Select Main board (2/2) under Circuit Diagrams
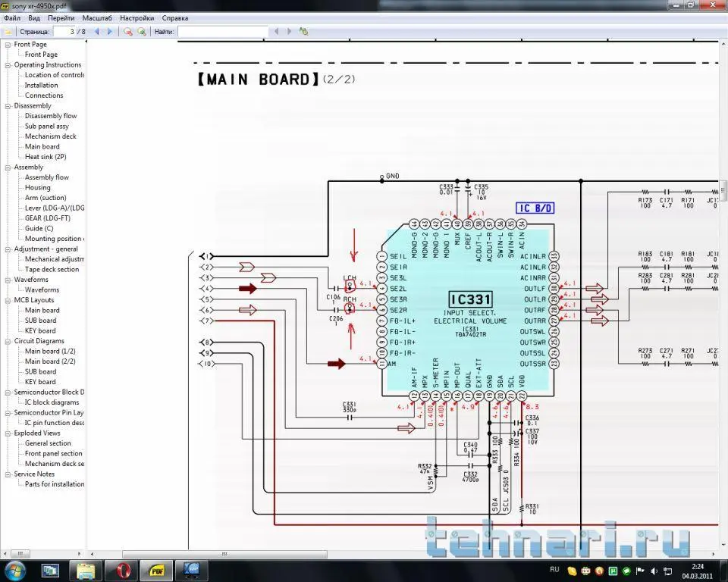The height and width of the screenshot is (582, 728). click(x=50, y=361)
